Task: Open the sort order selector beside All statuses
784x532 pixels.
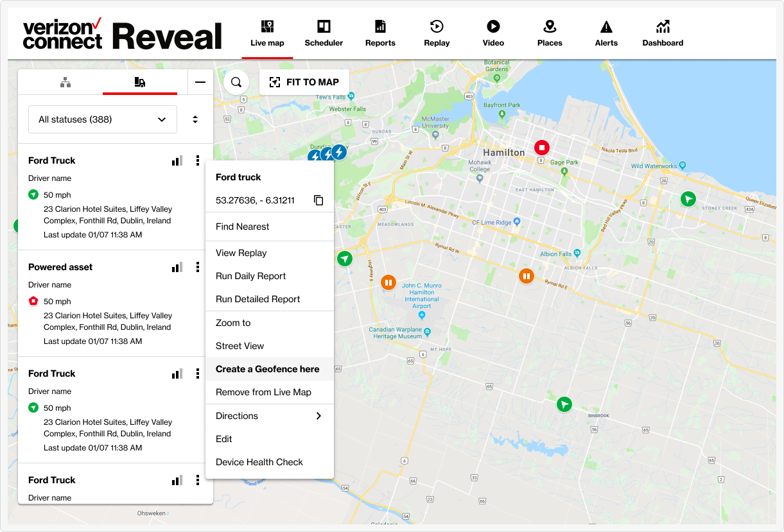Action: tap(195, 119)
